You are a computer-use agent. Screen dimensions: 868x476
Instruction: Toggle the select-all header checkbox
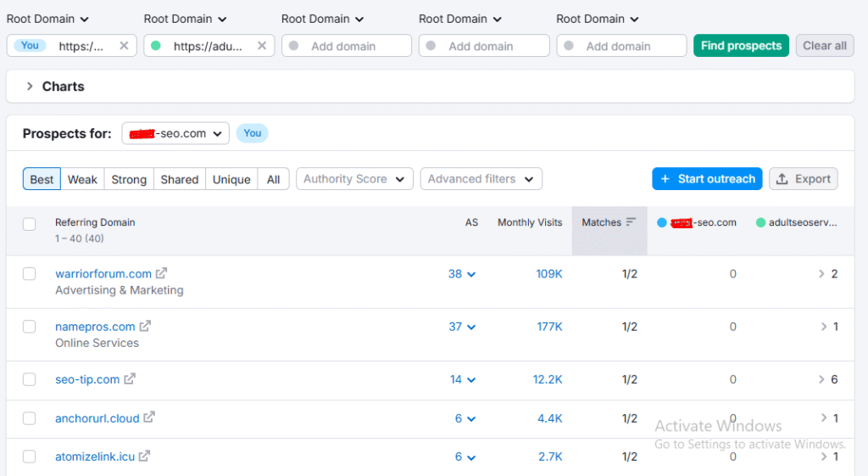[30, 224]
